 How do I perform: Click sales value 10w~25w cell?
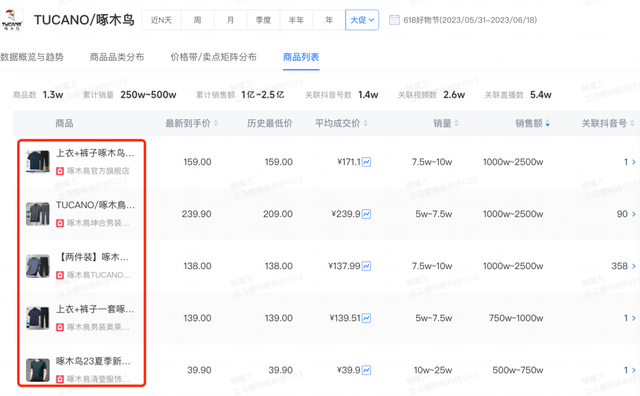(x=433, y=370)
